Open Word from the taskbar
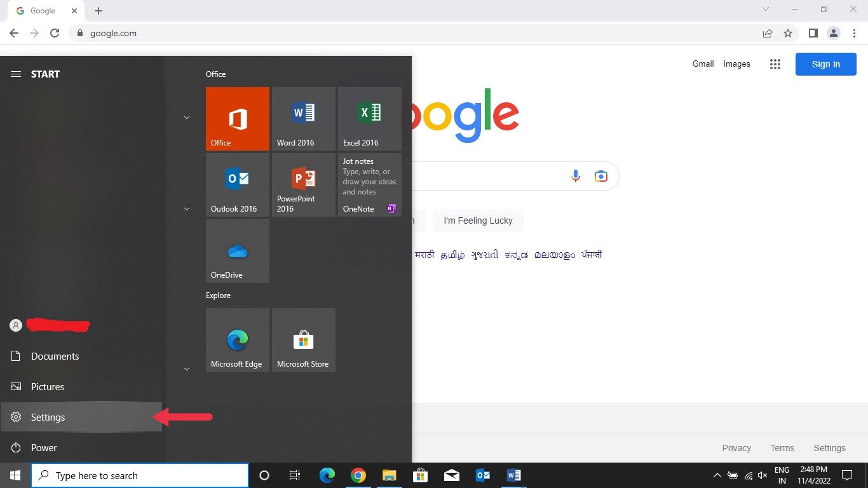Image resolution: width=868 pixels, height=488 pixels. tap(514, 475)
